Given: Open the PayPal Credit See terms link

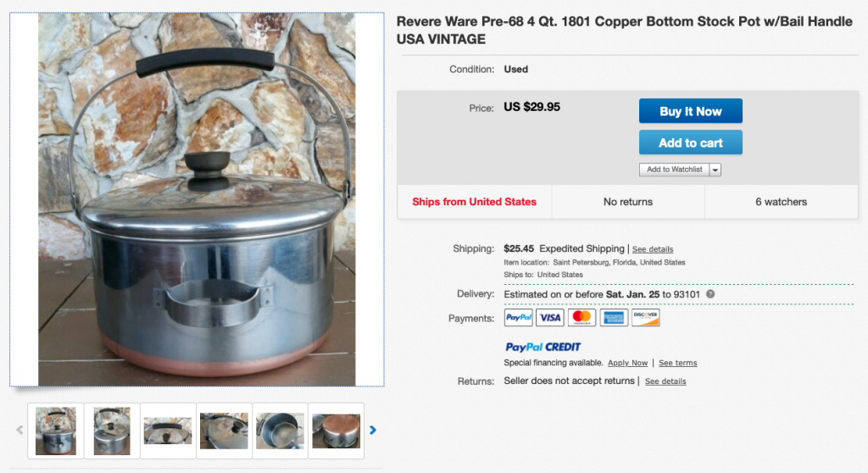Looking at the screenshot, I should pos(677,363).
